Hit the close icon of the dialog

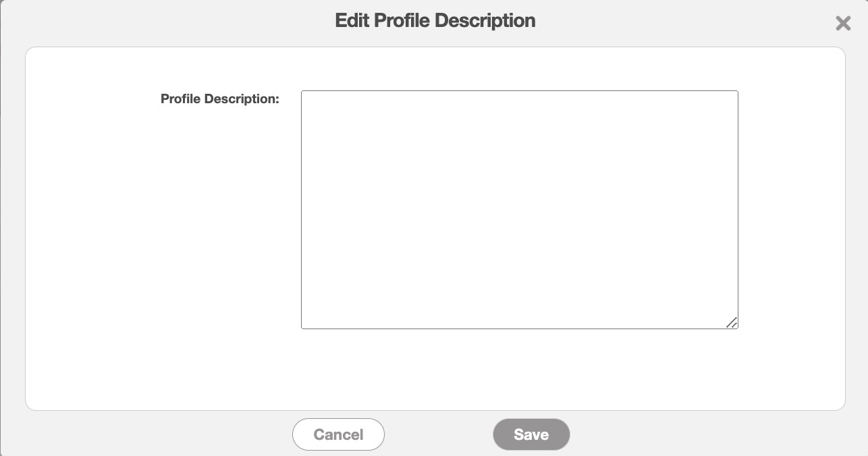(843, 24)
